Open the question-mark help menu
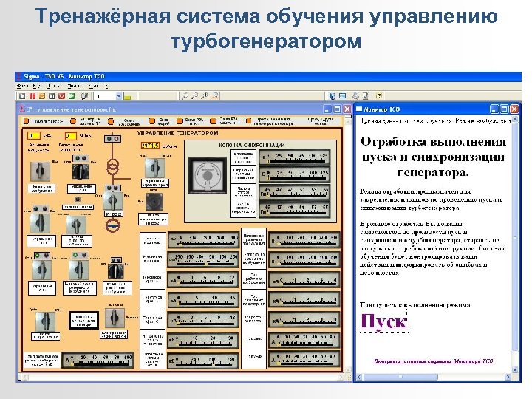The image size is (532, 399). pos(106,86)
